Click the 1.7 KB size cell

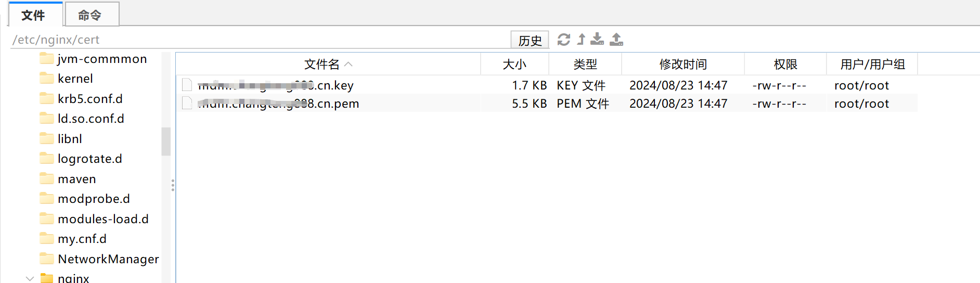529,85
